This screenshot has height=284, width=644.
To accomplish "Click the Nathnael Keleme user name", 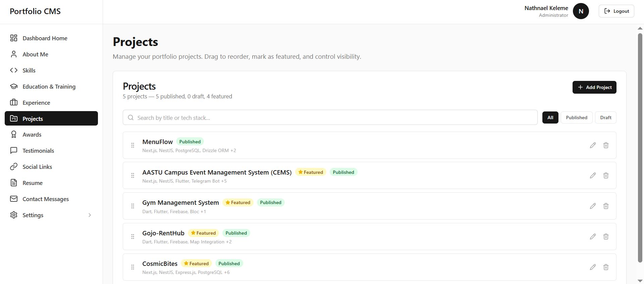I will coord(546,8).
